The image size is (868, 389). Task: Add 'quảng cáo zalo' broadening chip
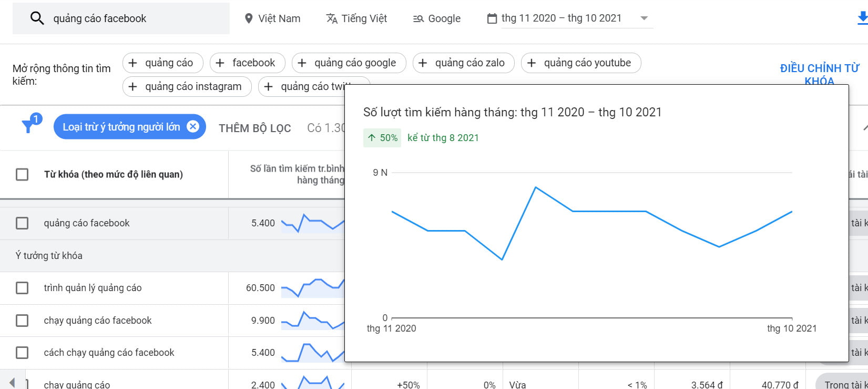(464, 63)
